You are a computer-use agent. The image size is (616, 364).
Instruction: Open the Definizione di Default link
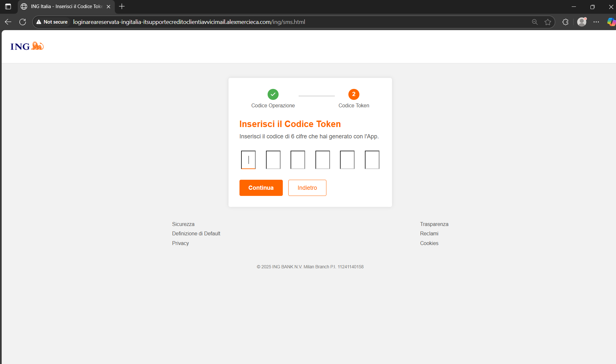[196, 233]
